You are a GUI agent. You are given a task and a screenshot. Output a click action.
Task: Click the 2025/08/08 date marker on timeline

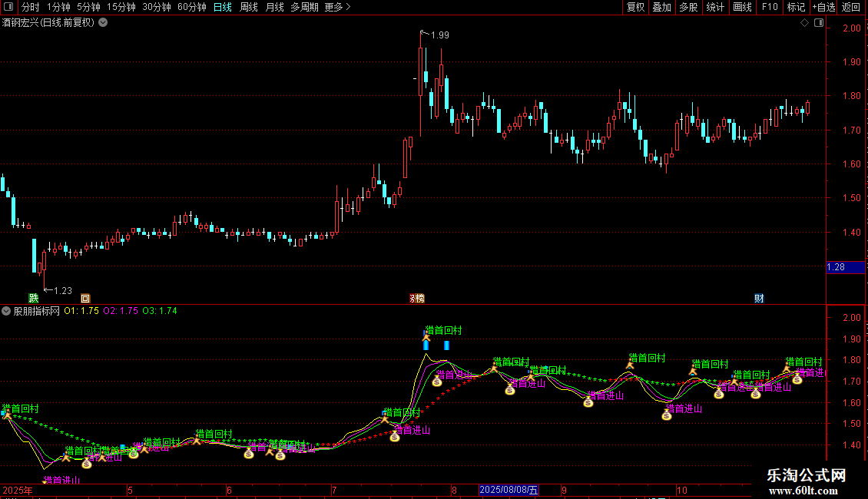coord(509,490)
